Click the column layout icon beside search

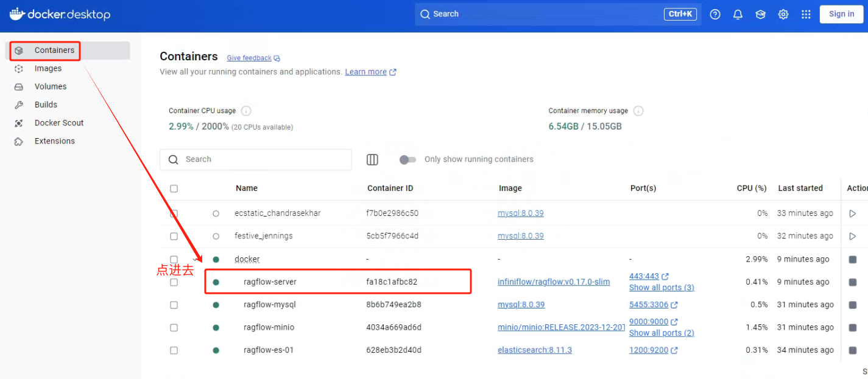tap(372, 159)
